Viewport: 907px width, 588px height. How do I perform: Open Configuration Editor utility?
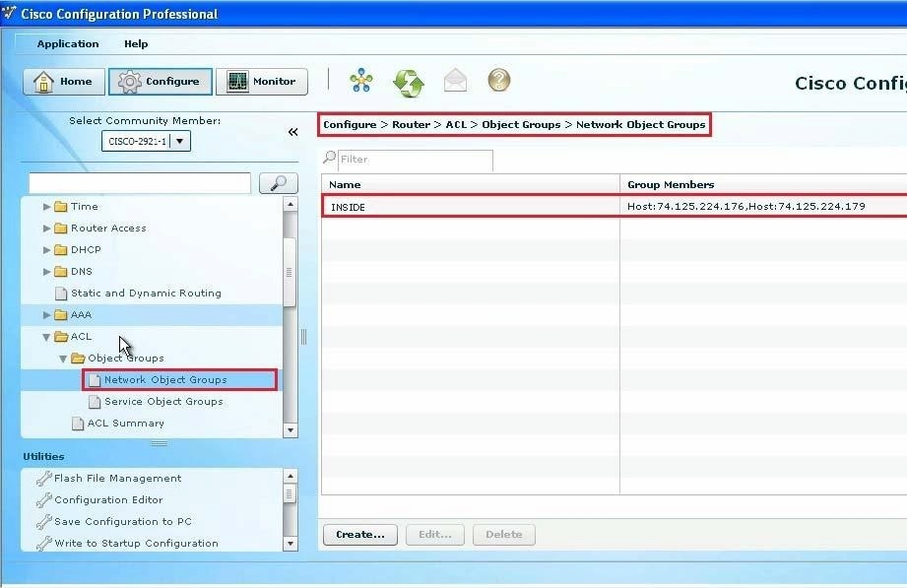coord(108,500)
